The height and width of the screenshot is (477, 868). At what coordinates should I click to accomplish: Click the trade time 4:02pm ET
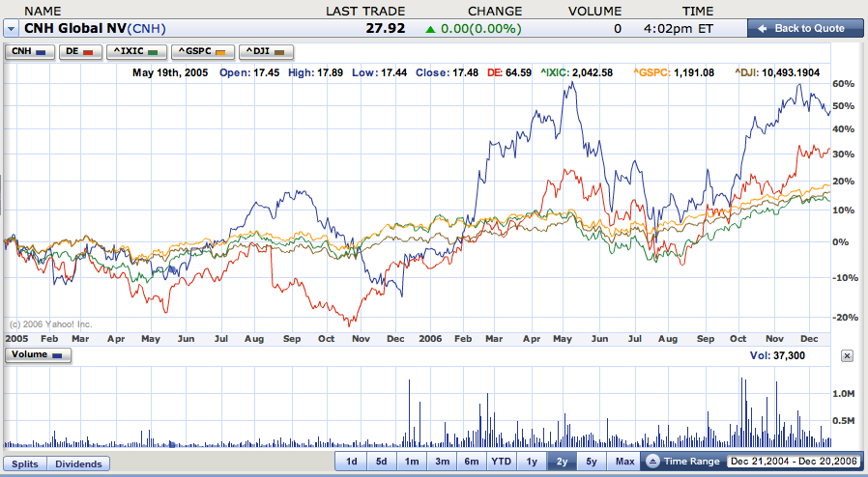click(679, 29)
